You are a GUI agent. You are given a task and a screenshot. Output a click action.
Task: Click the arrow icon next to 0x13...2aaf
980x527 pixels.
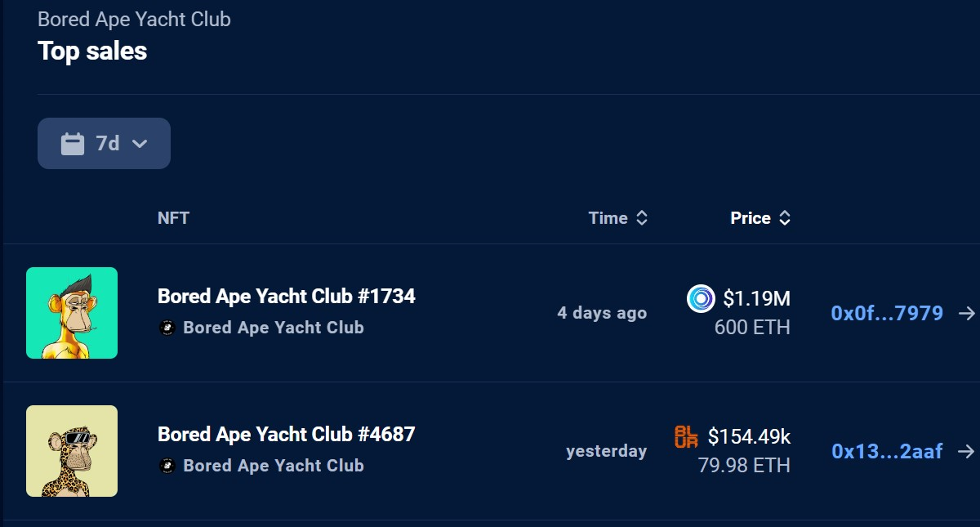tap(967, 451)
